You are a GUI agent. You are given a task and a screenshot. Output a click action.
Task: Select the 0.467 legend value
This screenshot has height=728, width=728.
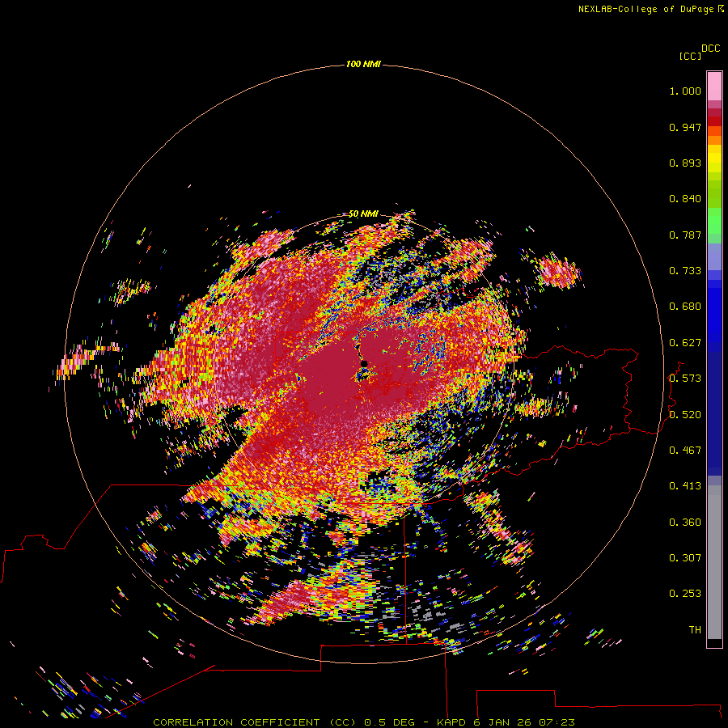pyautogui.click(x=685, y=451)
